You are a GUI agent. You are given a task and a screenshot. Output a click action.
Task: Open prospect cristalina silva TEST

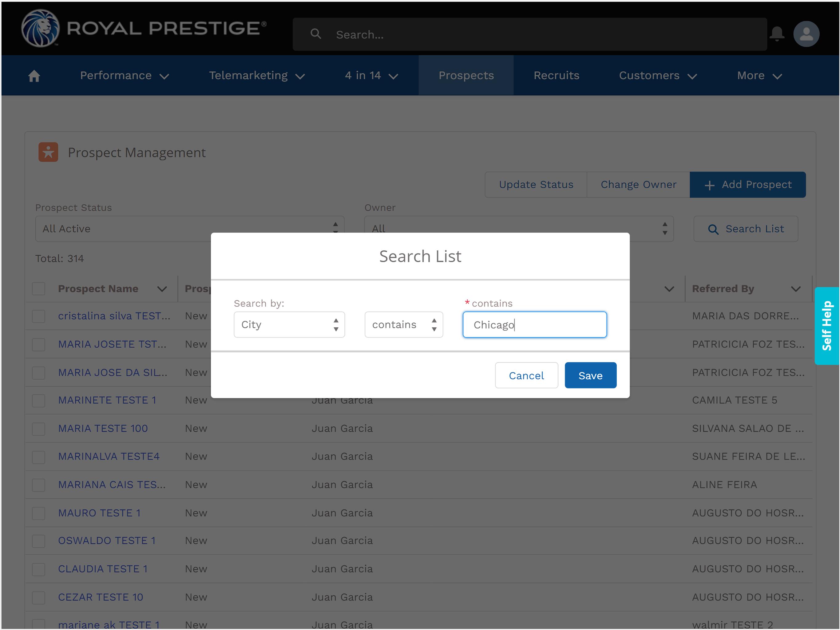coord(114,316)
